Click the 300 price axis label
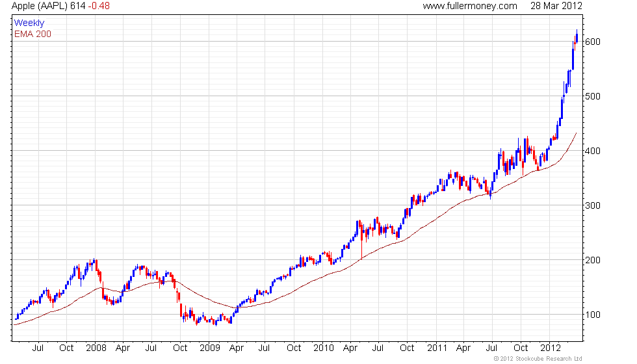 [x=592, y=205]
